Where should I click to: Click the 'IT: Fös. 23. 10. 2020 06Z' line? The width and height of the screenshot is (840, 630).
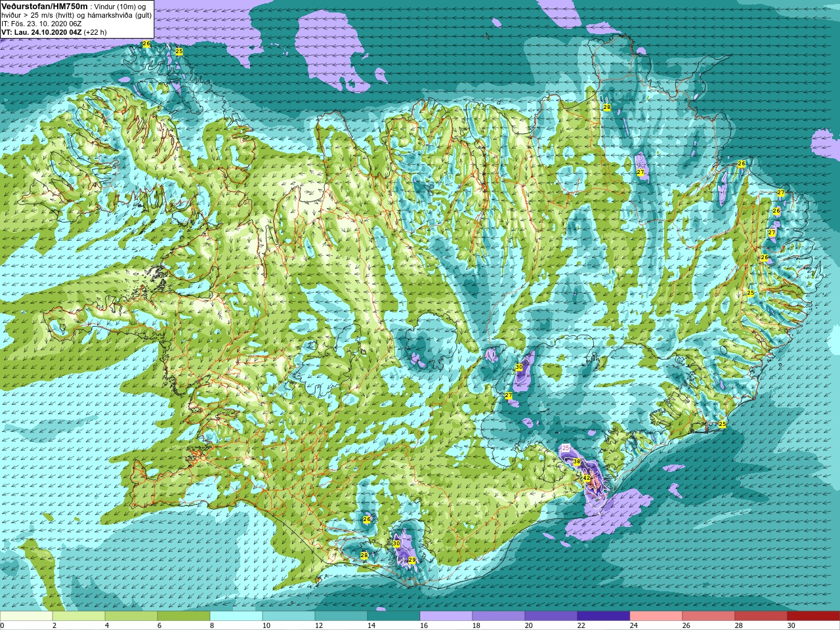click(41, 23)
